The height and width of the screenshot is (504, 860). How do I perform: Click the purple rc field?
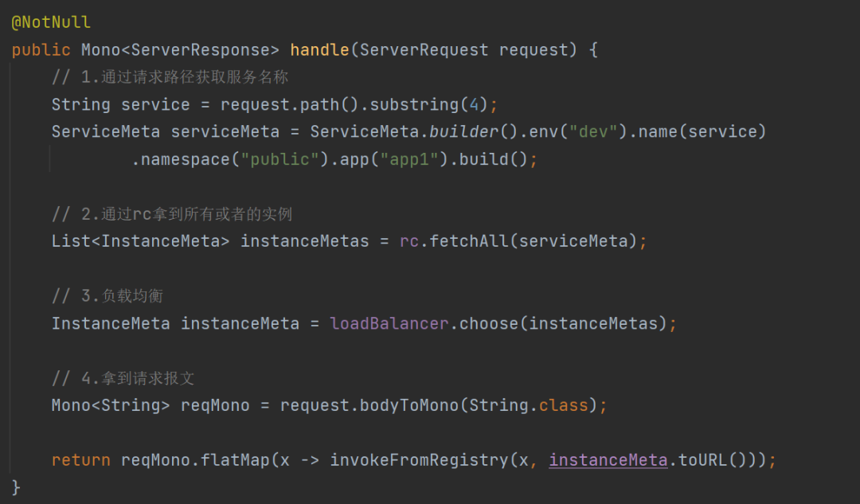409,240
